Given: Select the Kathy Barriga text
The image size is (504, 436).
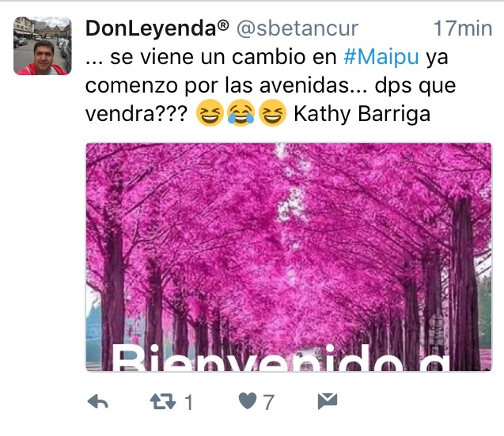Looking at the screenshot, I should [362, 114].
